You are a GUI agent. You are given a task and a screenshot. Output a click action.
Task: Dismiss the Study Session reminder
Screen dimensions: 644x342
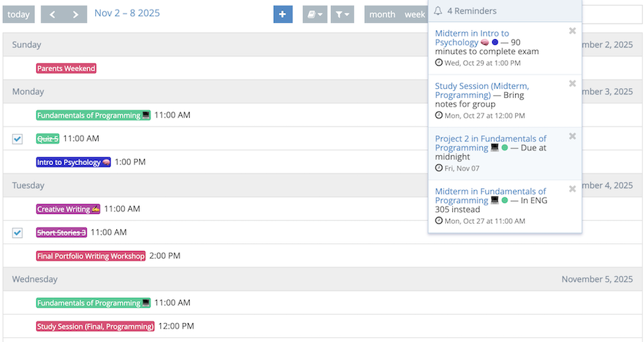tap(573, 84)
